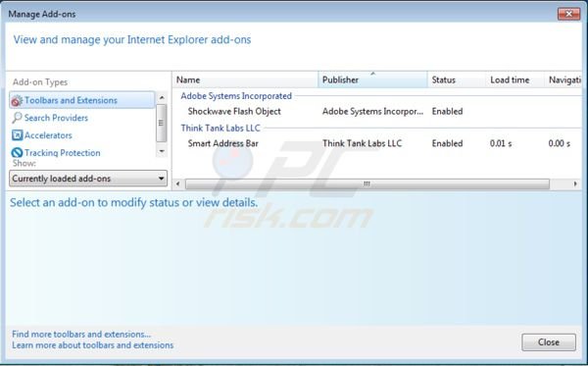Click the Accelerators arrow icon

[17, 135]
